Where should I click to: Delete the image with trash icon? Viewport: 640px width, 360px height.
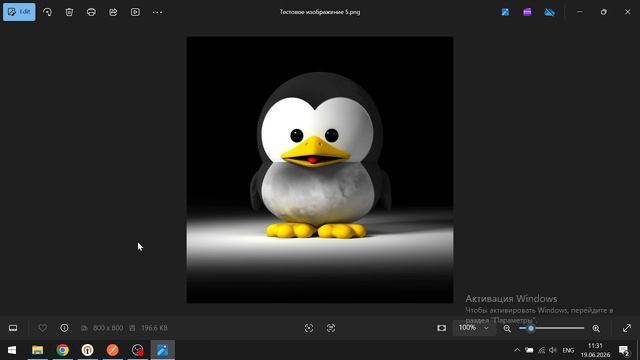click(69, 12)
